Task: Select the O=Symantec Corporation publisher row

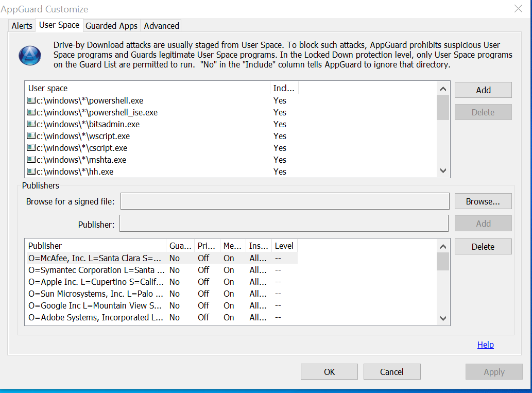Action: coord(162,270)
